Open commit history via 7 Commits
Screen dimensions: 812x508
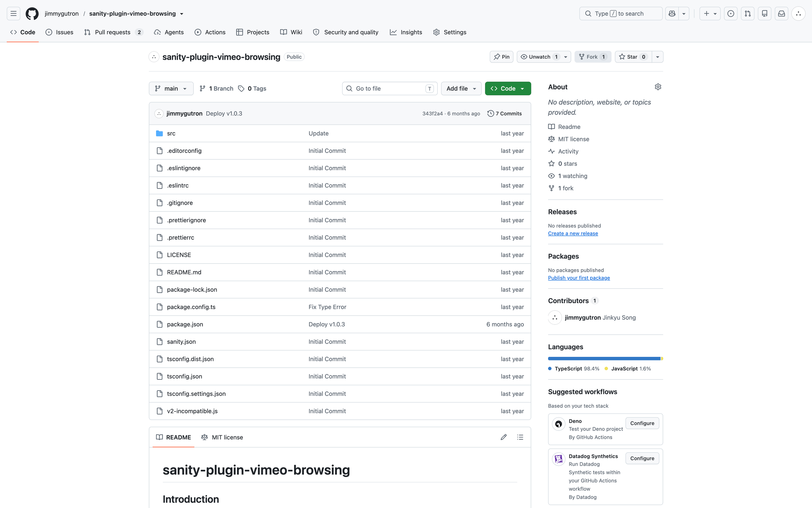pos(504,114)
